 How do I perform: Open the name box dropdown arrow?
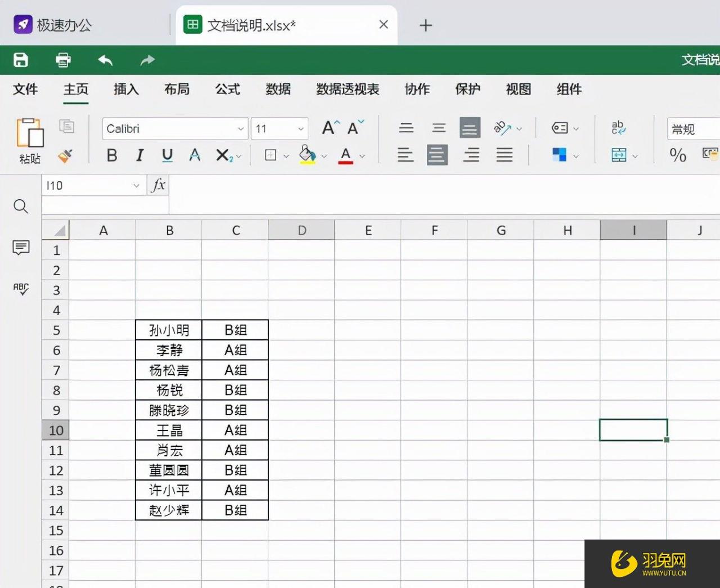136,186
